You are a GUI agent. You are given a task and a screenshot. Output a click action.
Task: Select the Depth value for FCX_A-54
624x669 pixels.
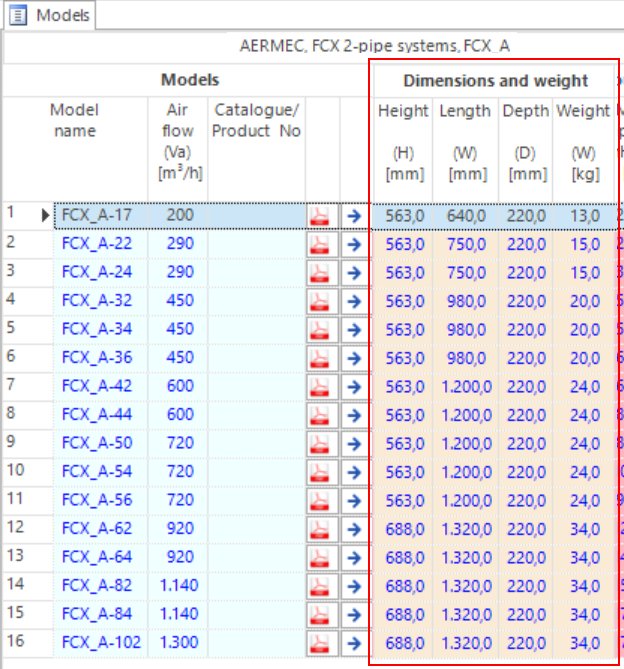click(x=525, y=471)
